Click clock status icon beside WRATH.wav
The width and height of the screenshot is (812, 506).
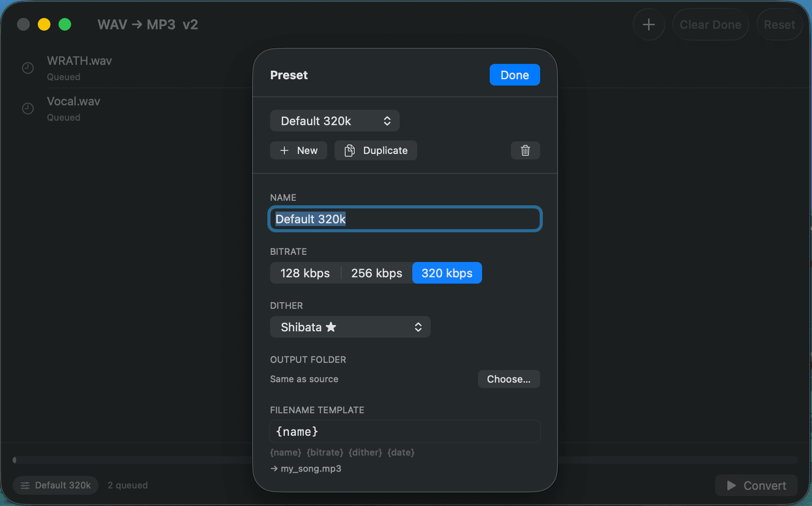coord(28,68)
